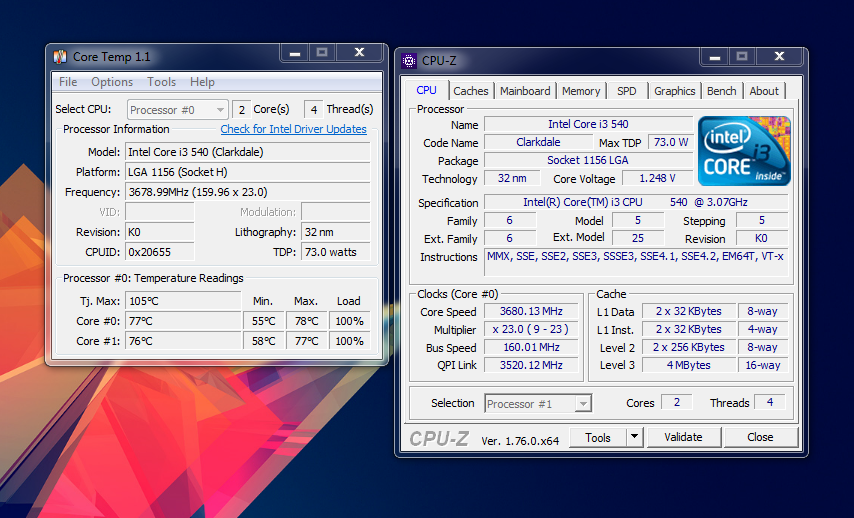
Task: Click the Core #1 temperature 76°C
Action: pyautogui.click(x=183, y=342)
